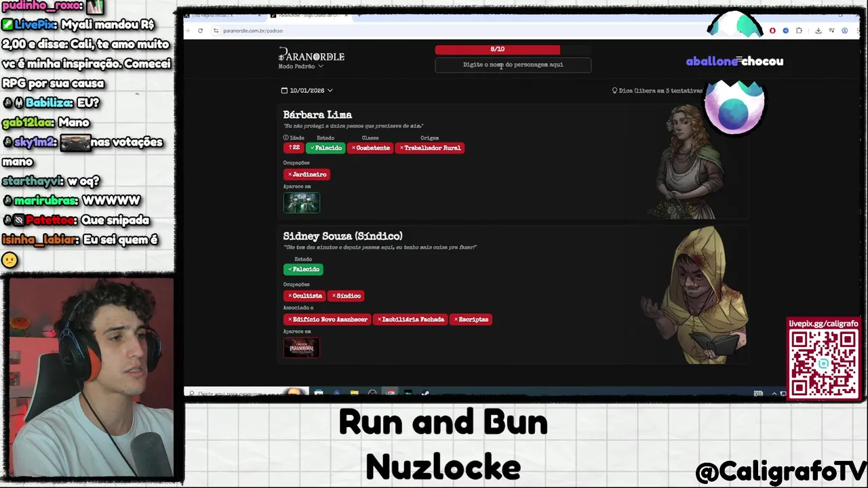Click Bárbara Lima's character portrait
868x488 pixels.
pos(686,163)
